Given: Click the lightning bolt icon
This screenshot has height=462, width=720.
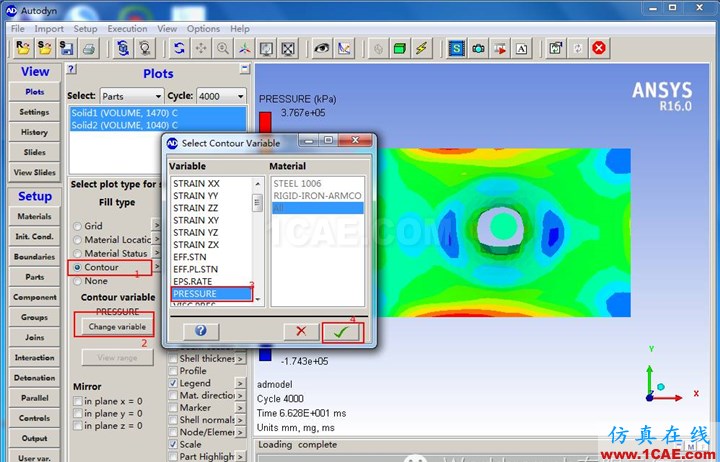Looking at the screenshot, I should [422, 48].
